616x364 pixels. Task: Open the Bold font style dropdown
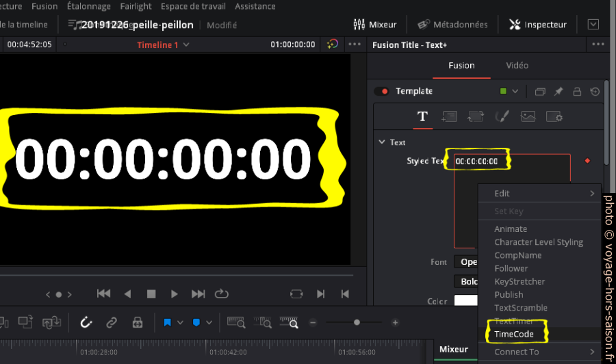[x=465, y=281]
